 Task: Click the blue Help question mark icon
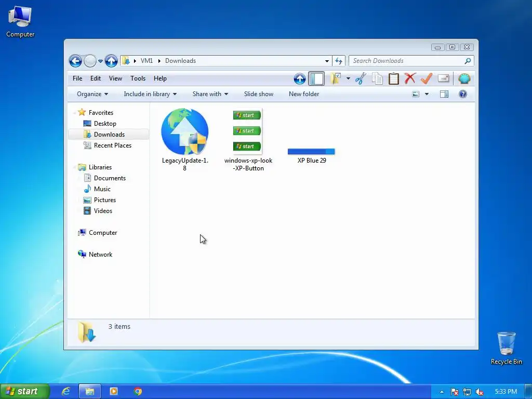(463, 94)
